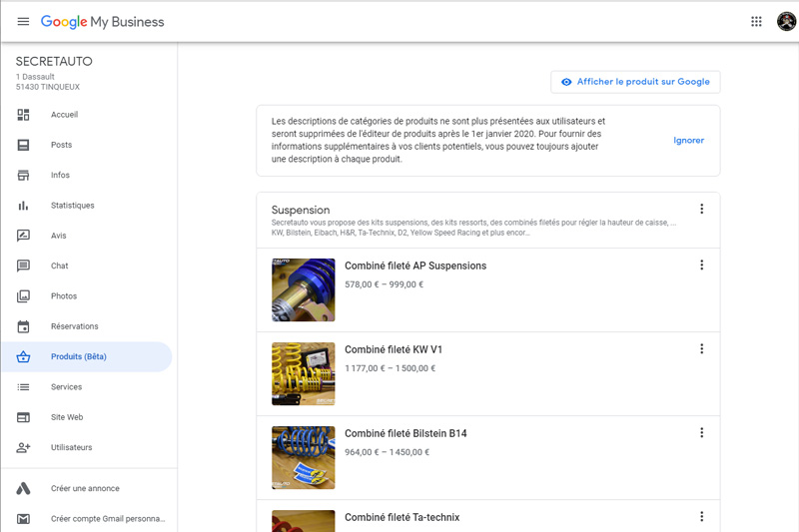Click the Services list icon

[x=23, y=387]
